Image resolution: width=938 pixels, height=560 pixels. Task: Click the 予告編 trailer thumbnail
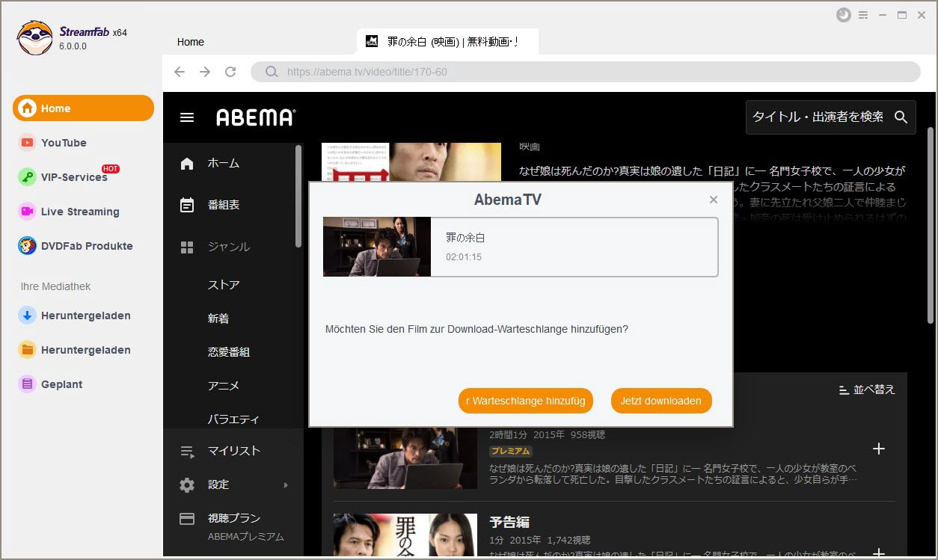click(x=405, y=535)
